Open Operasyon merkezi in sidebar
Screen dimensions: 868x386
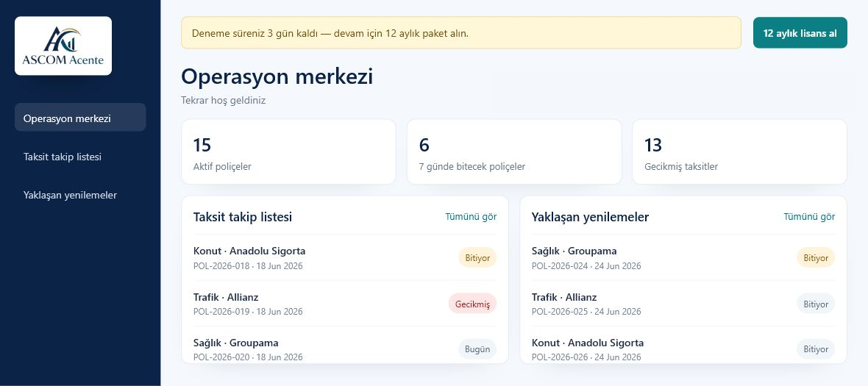coord(80,117)
